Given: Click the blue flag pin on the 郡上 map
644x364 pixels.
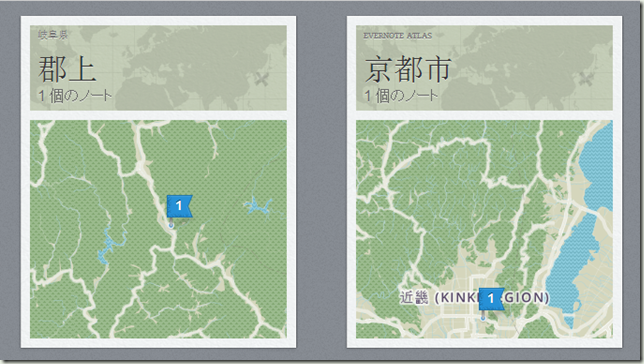Looking at the screenshot, I should (179, 206).
